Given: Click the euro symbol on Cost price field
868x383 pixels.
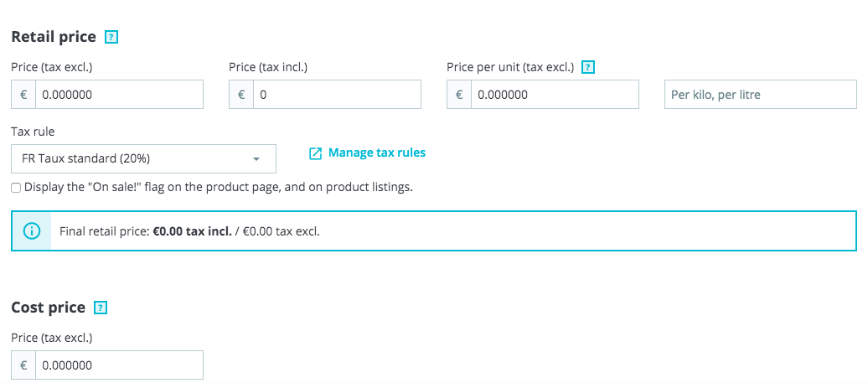Looking at the screenshot, I should click(x=23, y=365).
